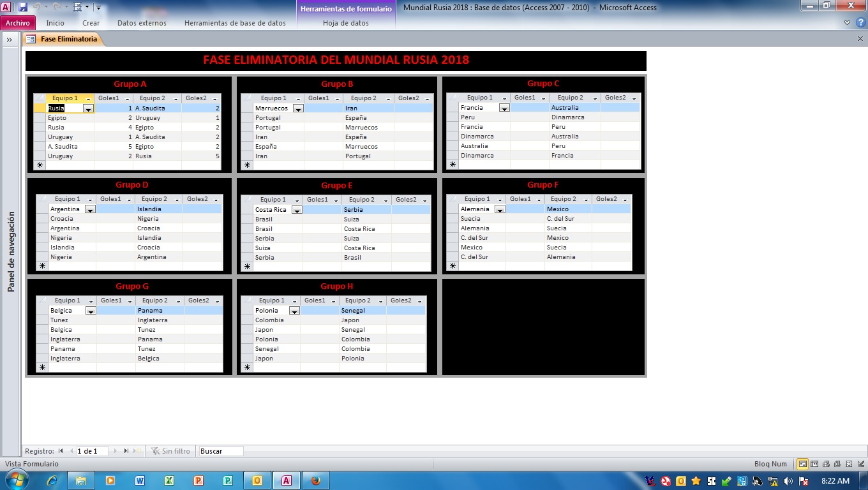
Task: Select the Nigeria cell next to Croacia in Grupo D
Action: (159, 219)
